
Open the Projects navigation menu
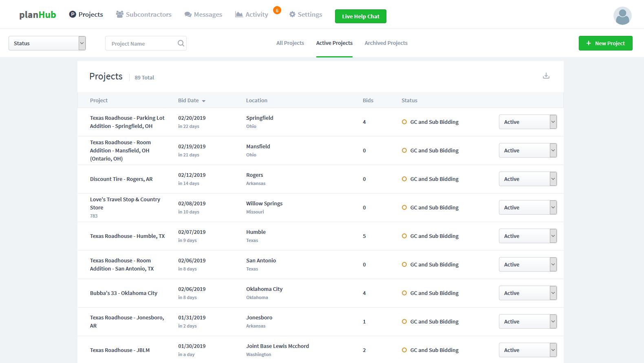(86, 14)
